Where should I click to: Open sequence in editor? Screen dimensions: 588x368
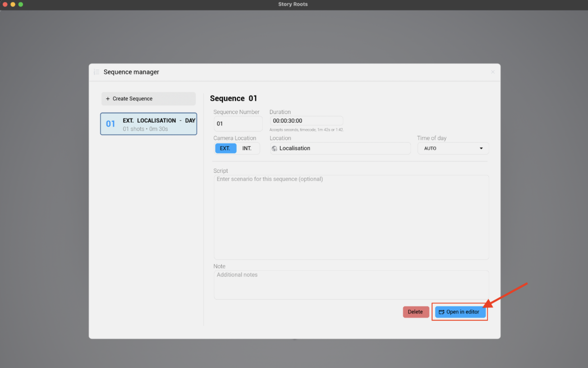click(x=460, y=312)
